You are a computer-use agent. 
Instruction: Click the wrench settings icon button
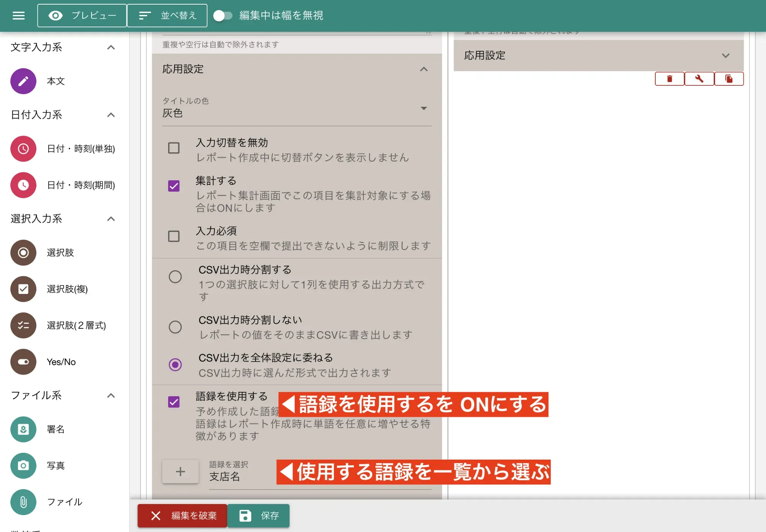pos(699,79)
